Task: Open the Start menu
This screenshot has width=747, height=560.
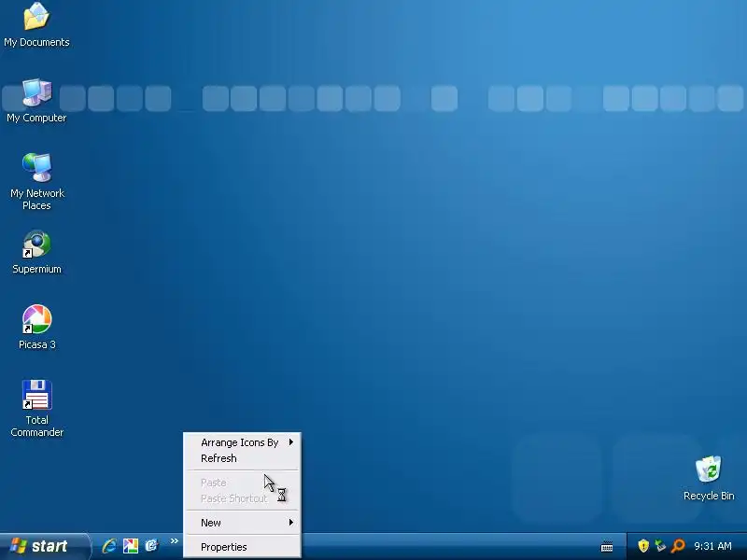Action: 44,546
